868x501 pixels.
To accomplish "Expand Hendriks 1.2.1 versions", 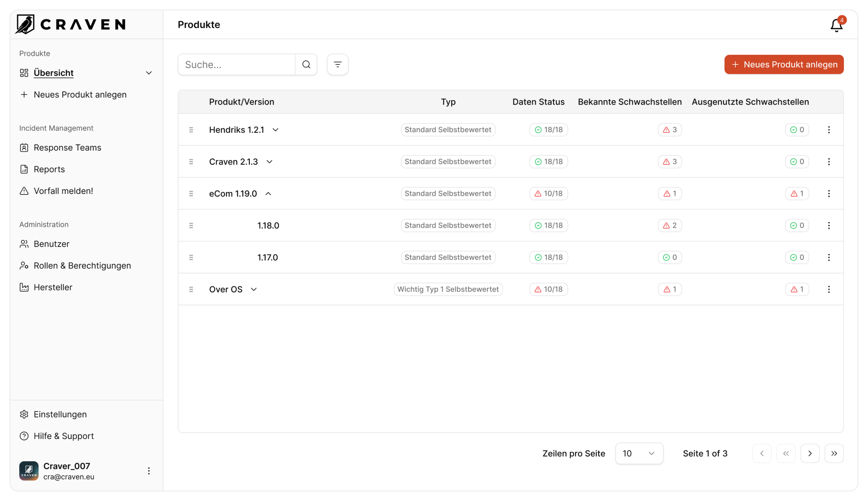I will coord(275,130).
